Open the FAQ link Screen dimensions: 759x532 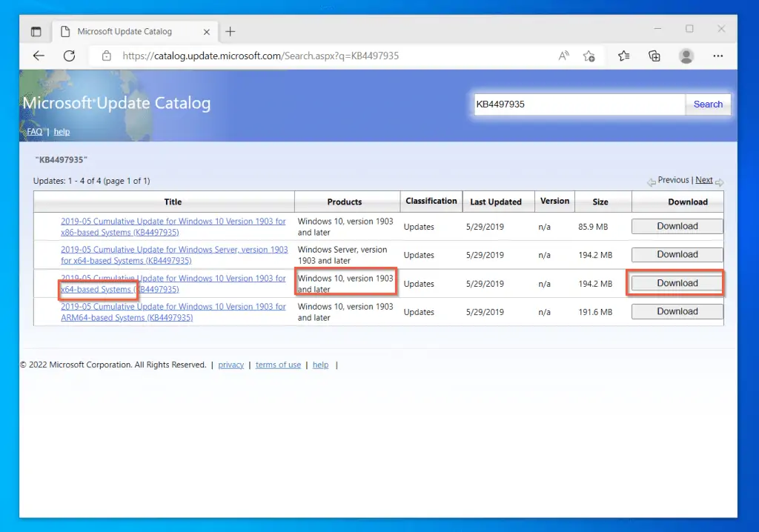click(34, 132)
